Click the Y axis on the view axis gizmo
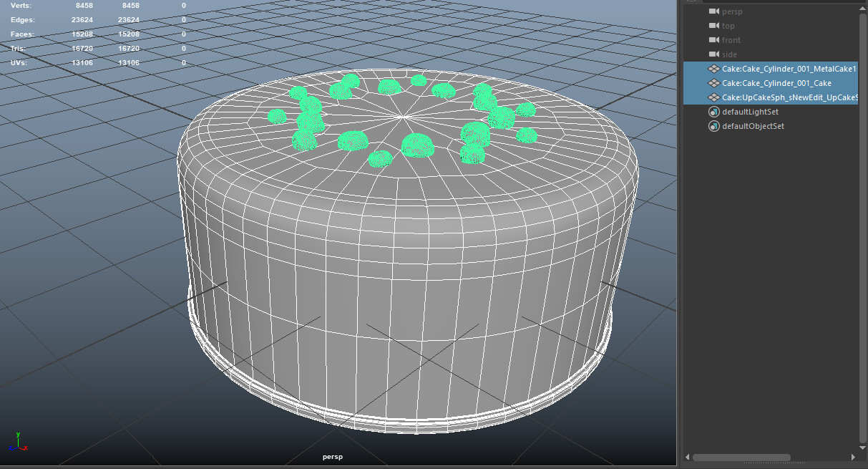Viewport: 868px width, 469px height. 19,434
